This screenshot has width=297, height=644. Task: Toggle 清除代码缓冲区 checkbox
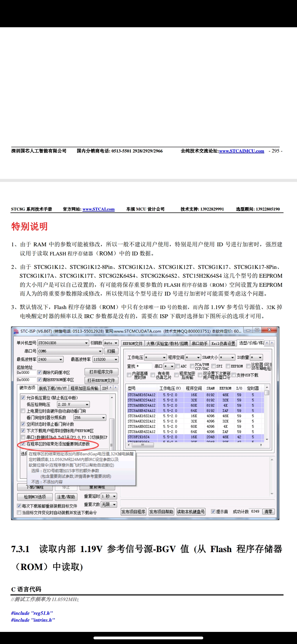[x=39, y=372]
